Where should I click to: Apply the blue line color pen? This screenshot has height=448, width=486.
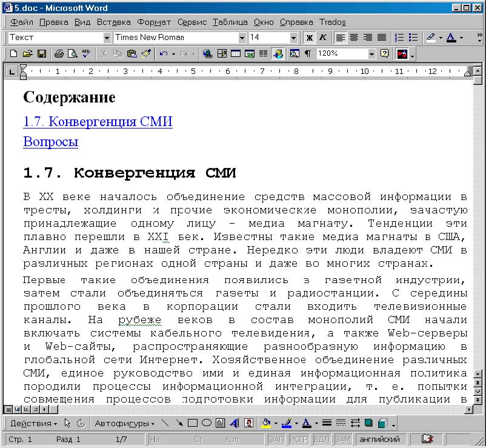coord(287,423)
